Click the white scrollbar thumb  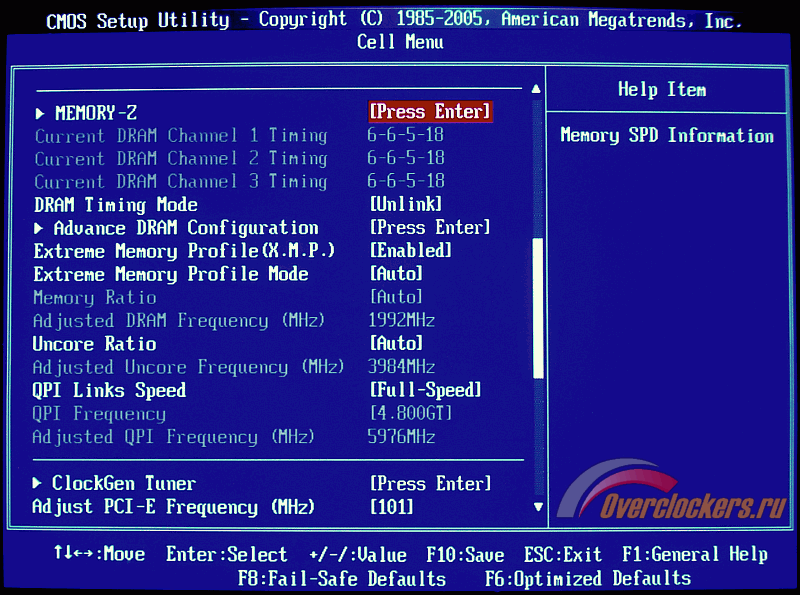click(538, 308)
